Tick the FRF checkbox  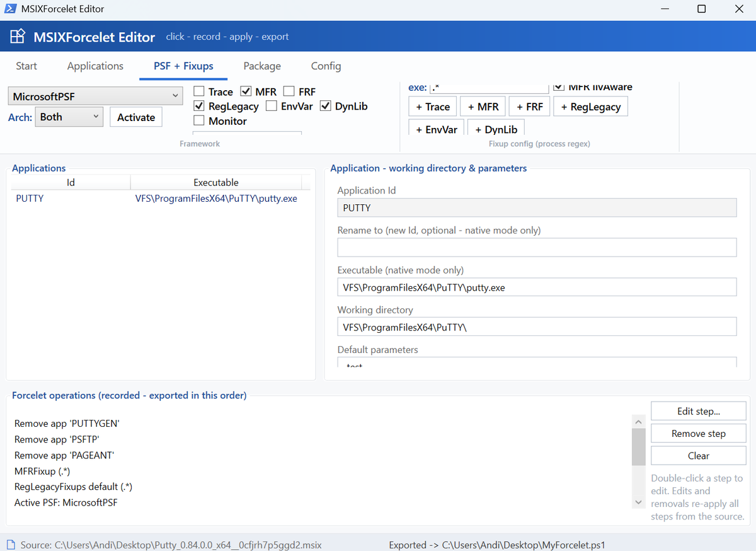[x=289, y=92]
